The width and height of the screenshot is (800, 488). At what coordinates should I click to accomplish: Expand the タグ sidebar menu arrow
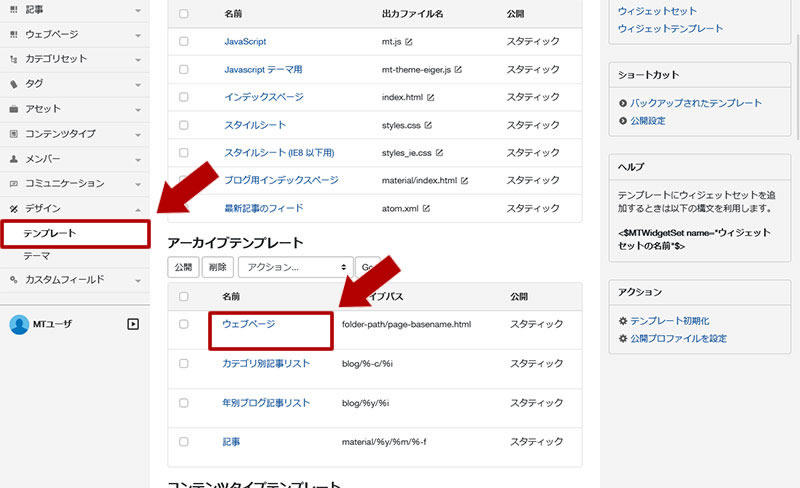pos(138,85)
